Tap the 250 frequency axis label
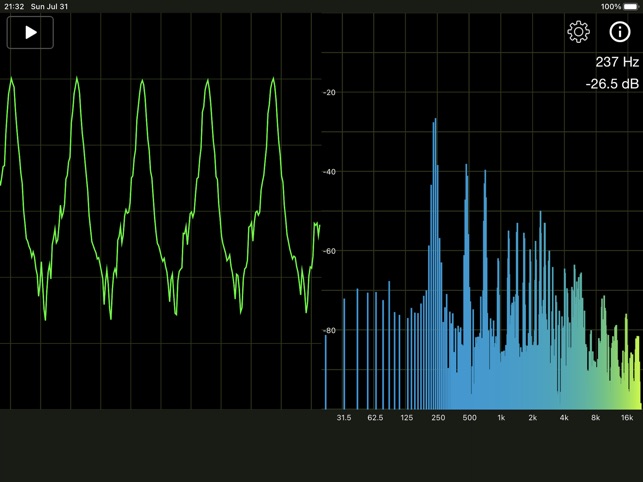The width and height of the screenshot is (643, 482). tap(438, 418)
